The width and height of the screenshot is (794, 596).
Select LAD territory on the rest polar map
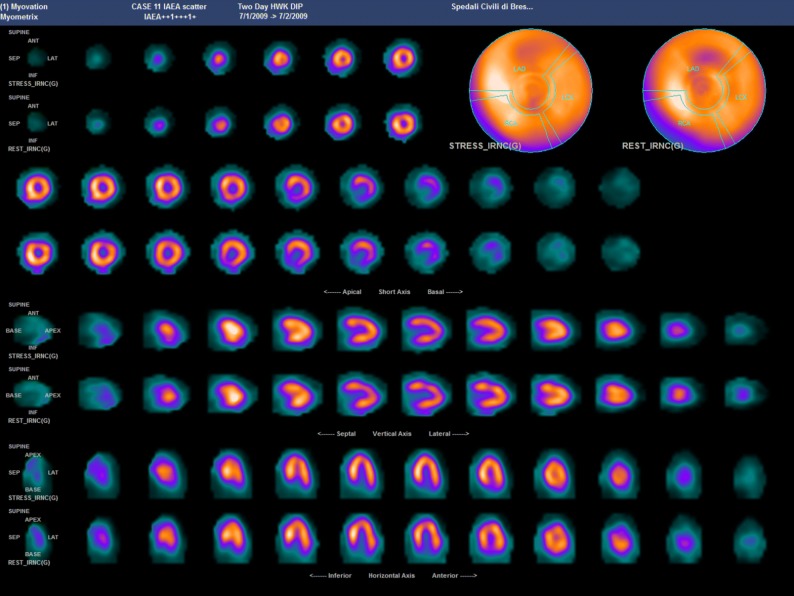[x=692, y=68]
